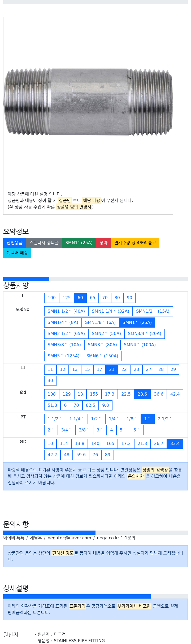Pick model SMN6" (150A)

tap(102, 356)
